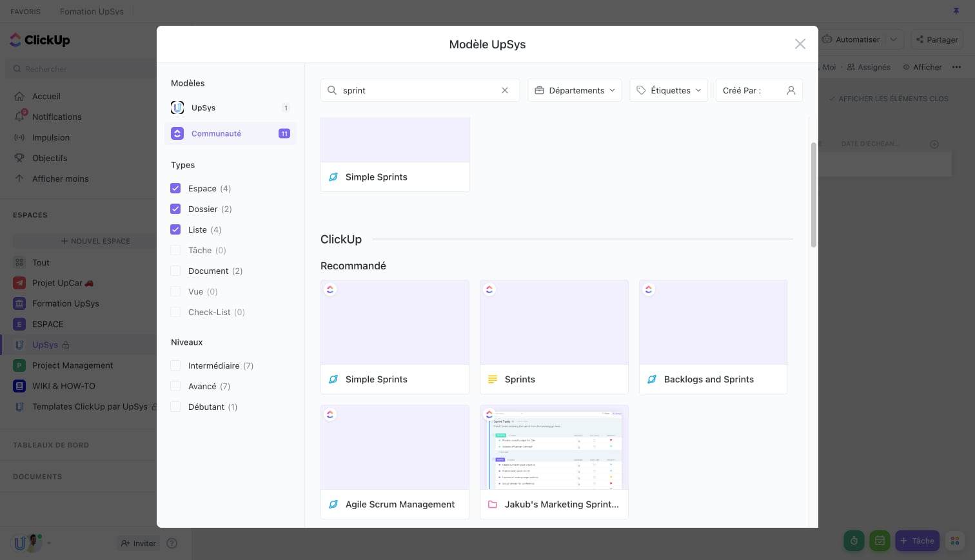Click the ClickUp logo in sidebar
The image size is (975, 560).
coord(40,40)
